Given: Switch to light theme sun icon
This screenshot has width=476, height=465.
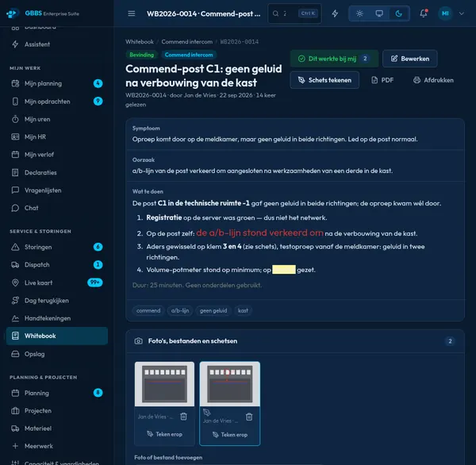Looking at the screenshot, I should click(x=359, y=13).
